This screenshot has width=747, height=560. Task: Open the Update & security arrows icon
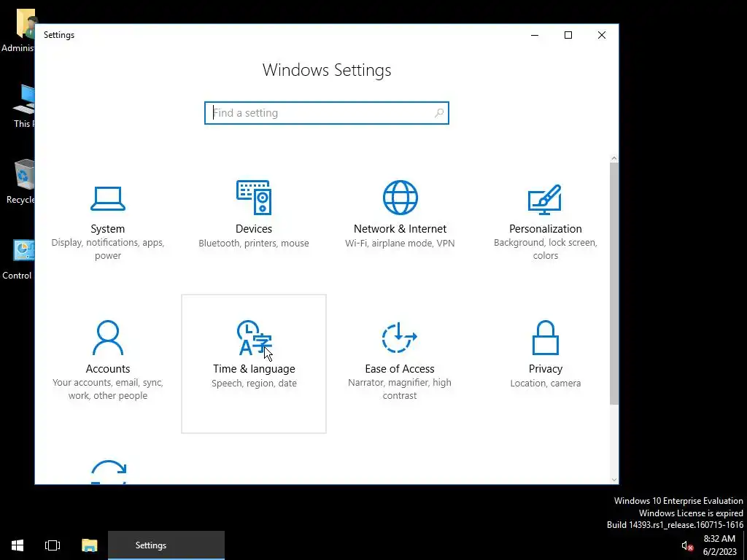[109, 472]
